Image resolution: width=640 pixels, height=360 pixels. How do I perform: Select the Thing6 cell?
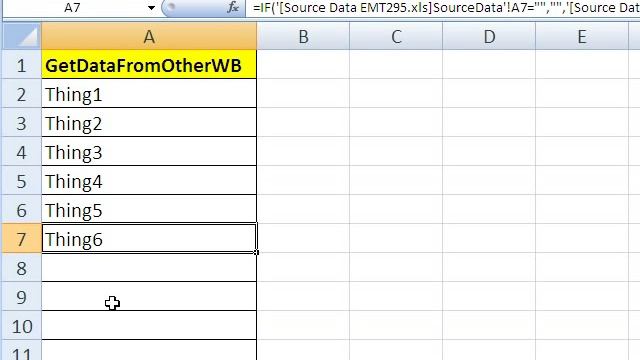tap(149, 239)
